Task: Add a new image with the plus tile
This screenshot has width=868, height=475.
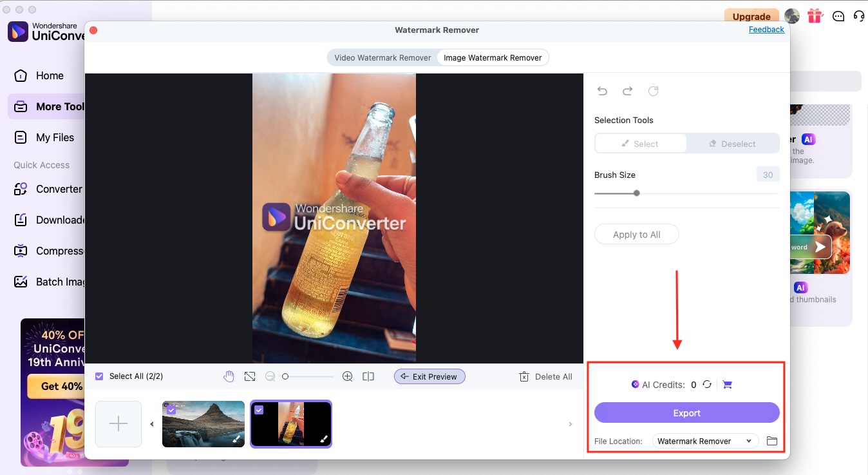Action: (118, 424)
